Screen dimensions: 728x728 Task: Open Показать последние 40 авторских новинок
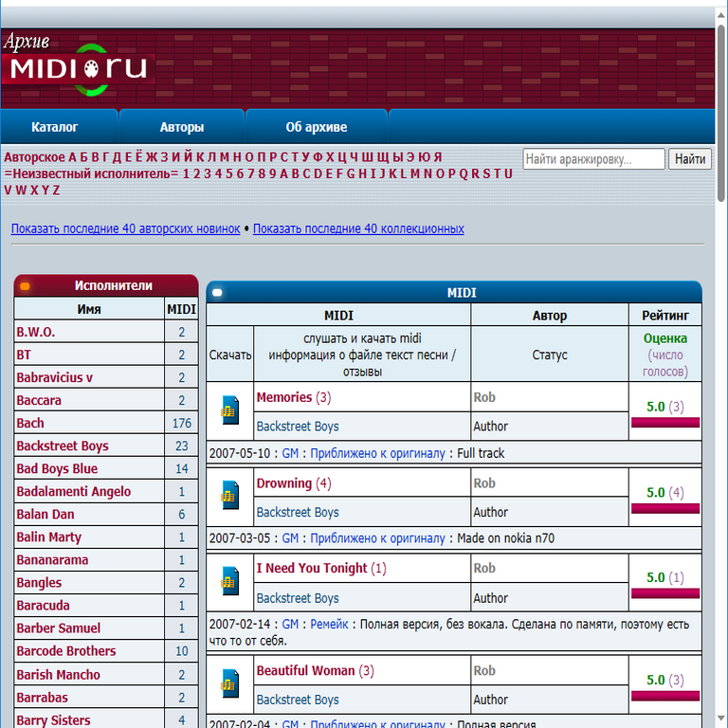point(125,228)
